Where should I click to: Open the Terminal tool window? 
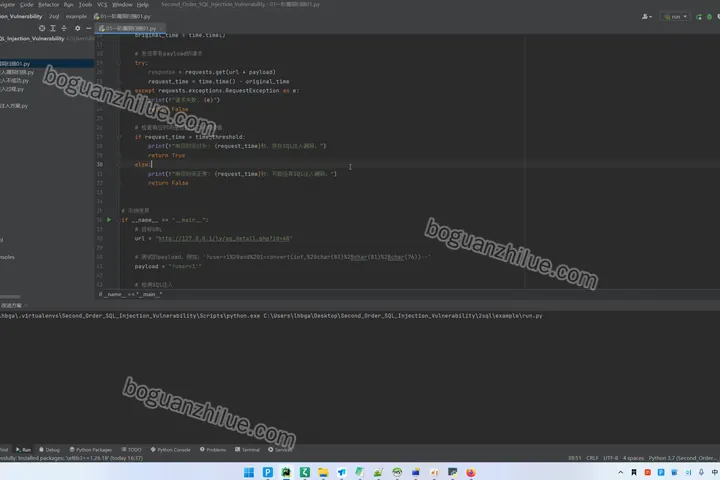247,450
